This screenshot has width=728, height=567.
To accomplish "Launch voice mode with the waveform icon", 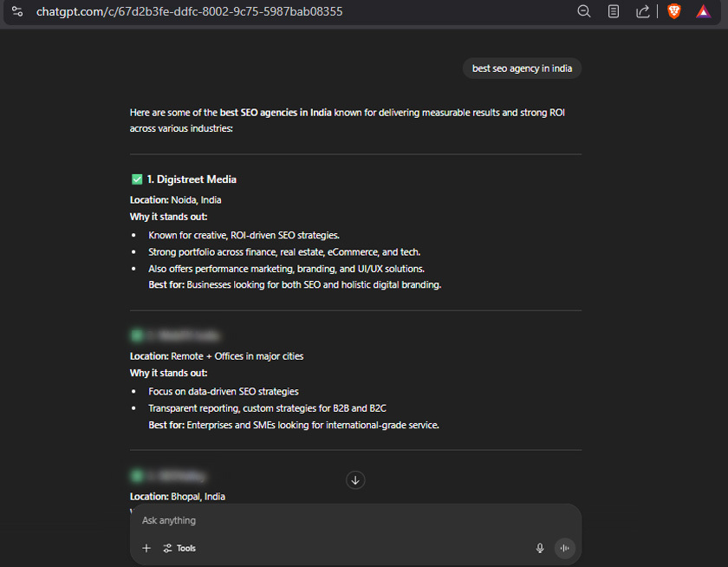I will point(565,548).
